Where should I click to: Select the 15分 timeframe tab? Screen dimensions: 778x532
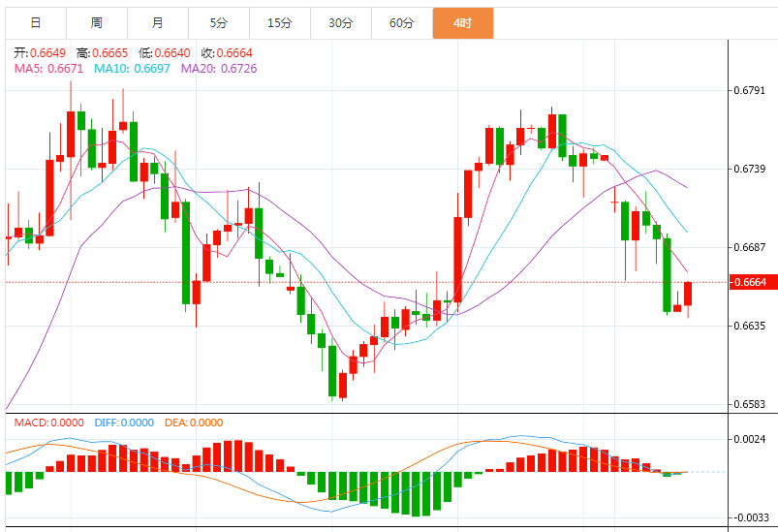279,22
